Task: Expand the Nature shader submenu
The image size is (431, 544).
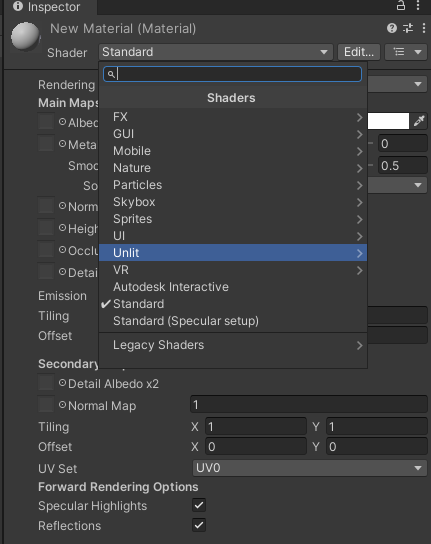Action: pyautogui.click(x=233, y=168)
